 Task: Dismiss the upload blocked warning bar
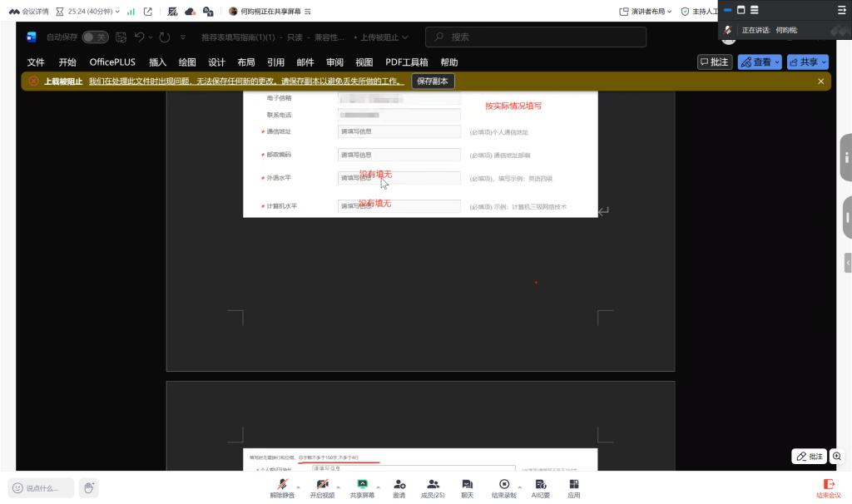820,82
